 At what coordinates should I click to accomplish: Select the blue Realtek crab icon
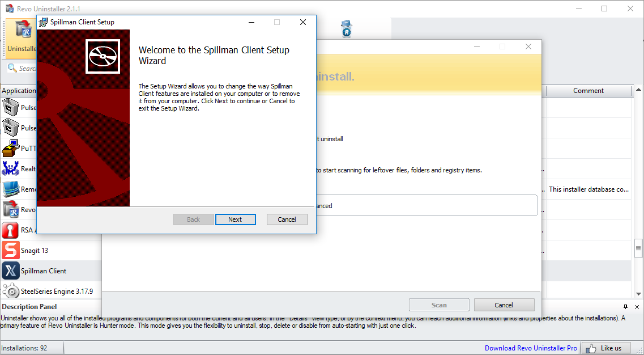click(11, 168)
